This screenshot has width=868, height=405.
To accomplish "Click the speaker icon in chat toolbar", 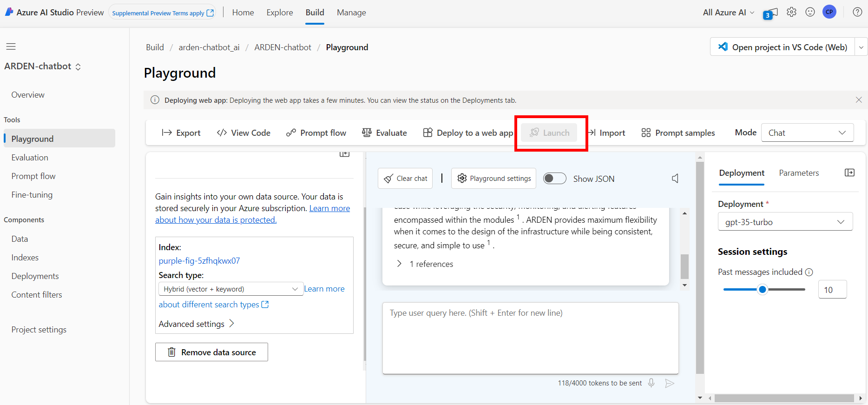I will [675, 179].
